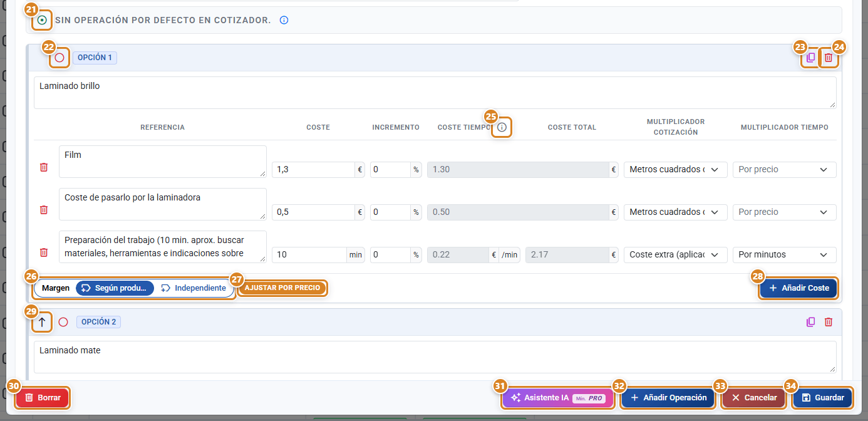Viewport: 868px width, 421px height.
Task: Remove the Film cost row
Action: (x=44, y=167)
